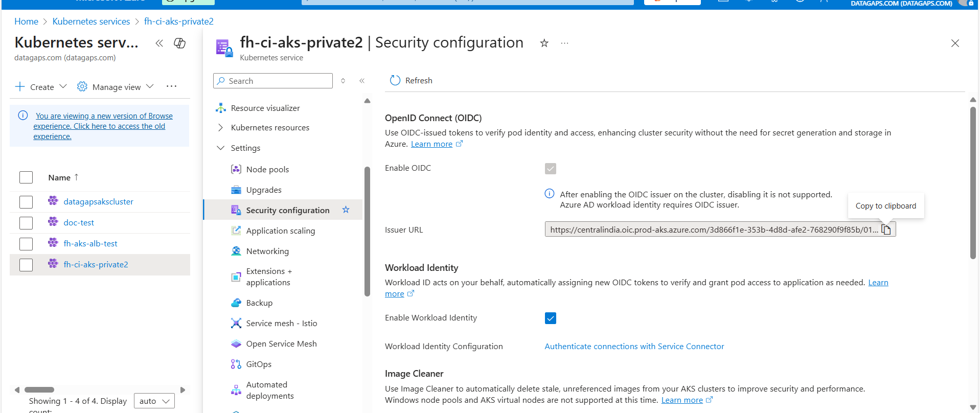Click the Service mesh Istio icon

click(236, 323)
